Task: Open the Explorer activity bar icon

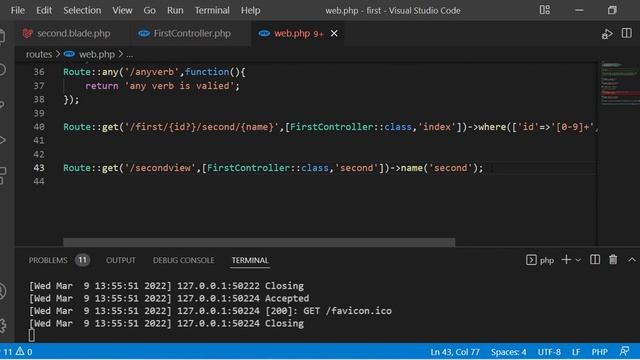Action: point(2,36)
